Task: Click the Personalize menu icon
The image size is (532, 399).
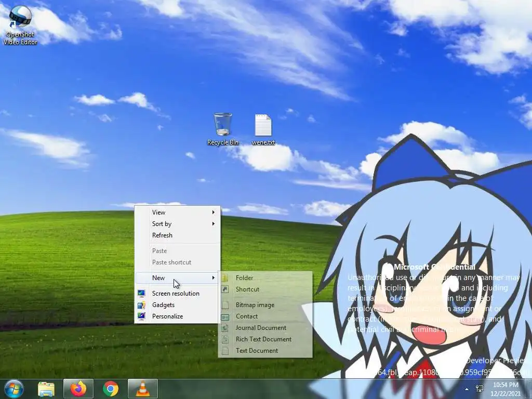Action: (x=141, y=316)
